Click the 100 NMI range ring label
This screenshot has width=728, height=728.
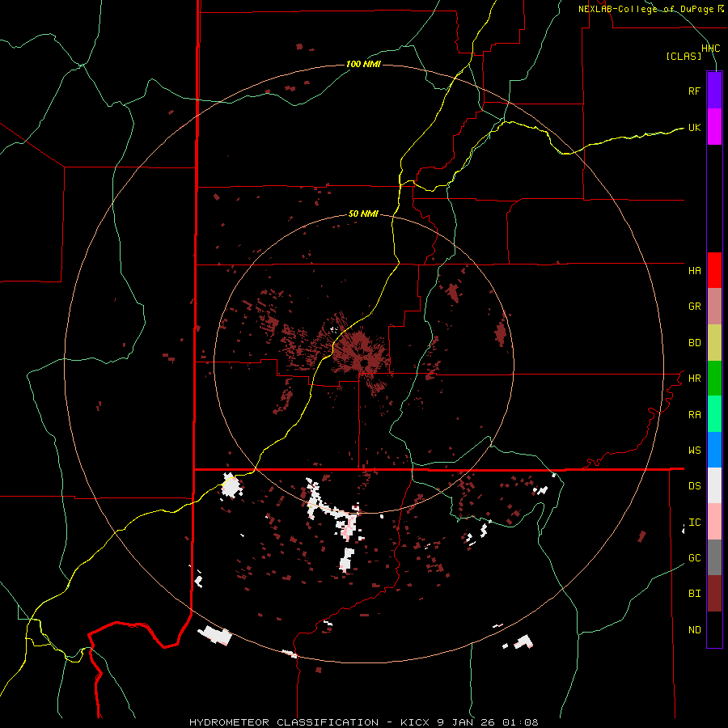pos(363,64)
